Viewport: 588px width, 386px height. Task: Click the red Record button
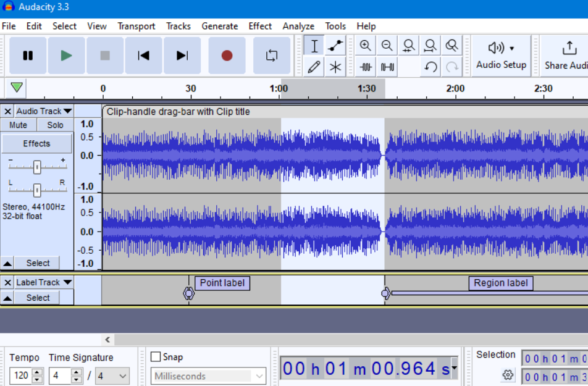pyautogui.click(x=227, y=56)
